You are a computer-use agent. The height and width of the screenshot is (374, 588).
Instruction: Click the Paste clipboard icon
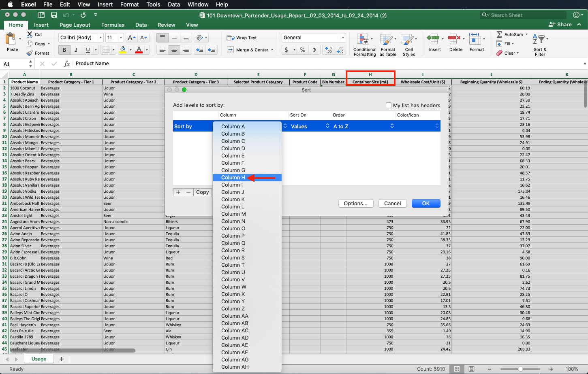tap(11, 39)
